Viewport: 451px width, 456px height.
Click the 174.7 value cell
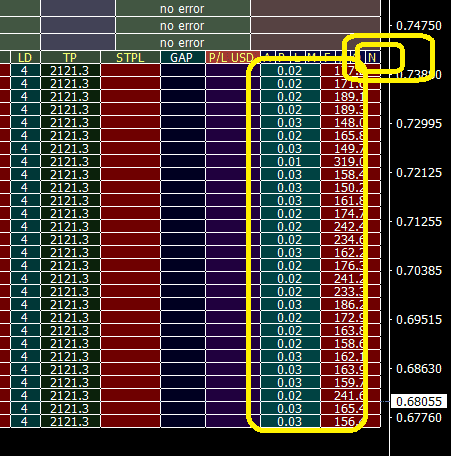pos(350,214)
